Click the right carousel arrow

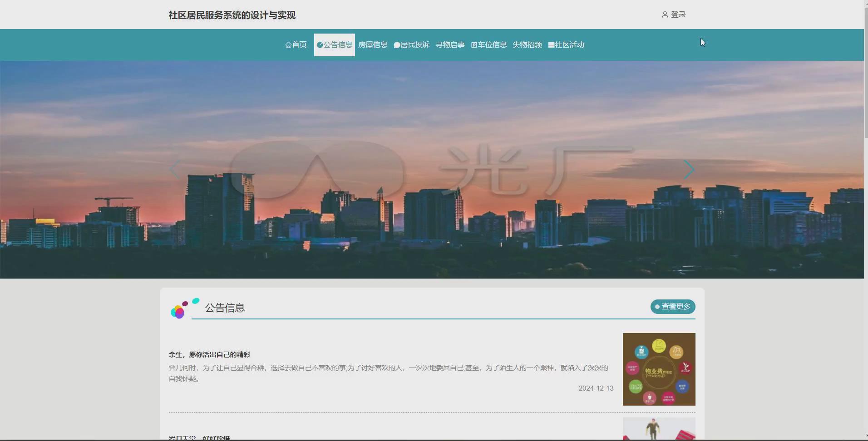689,169
